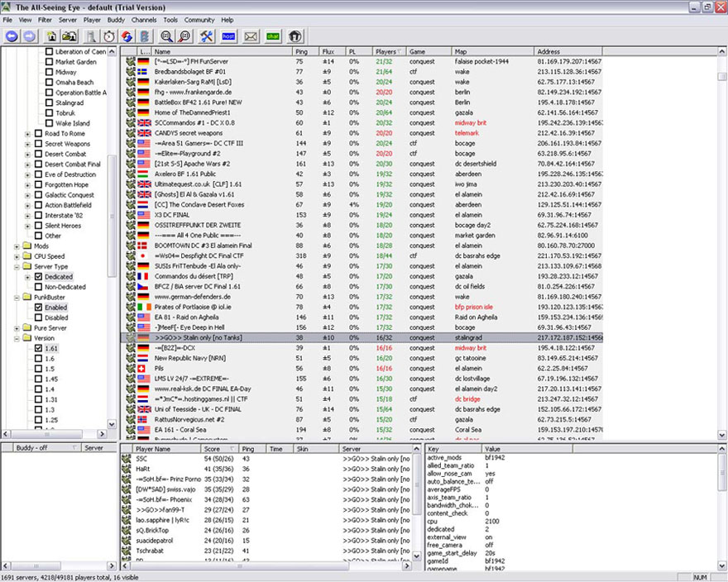728x582 pixels.
Task: Open the Server menu
Action: [x=68, y=19]
